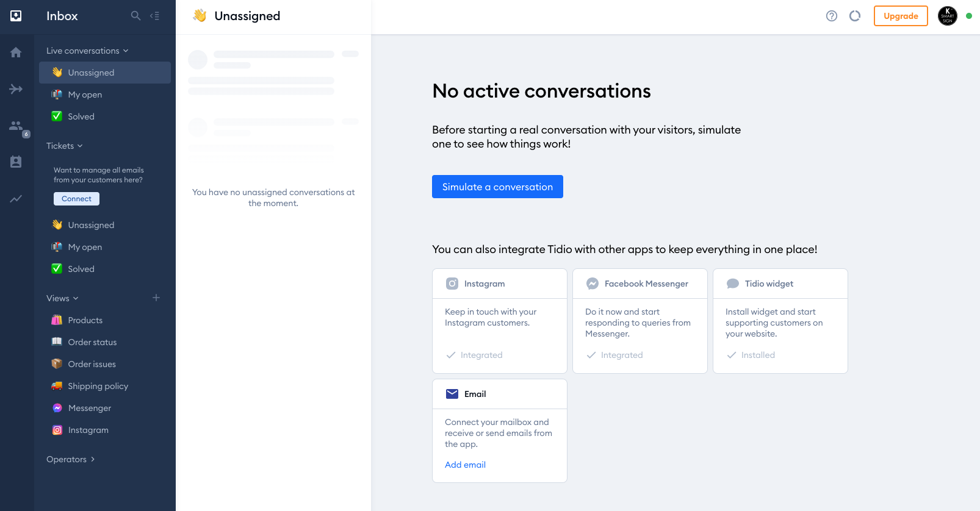Click the green online status dot
The width and height of the screenshot is (980, 511).
point(969,16)
